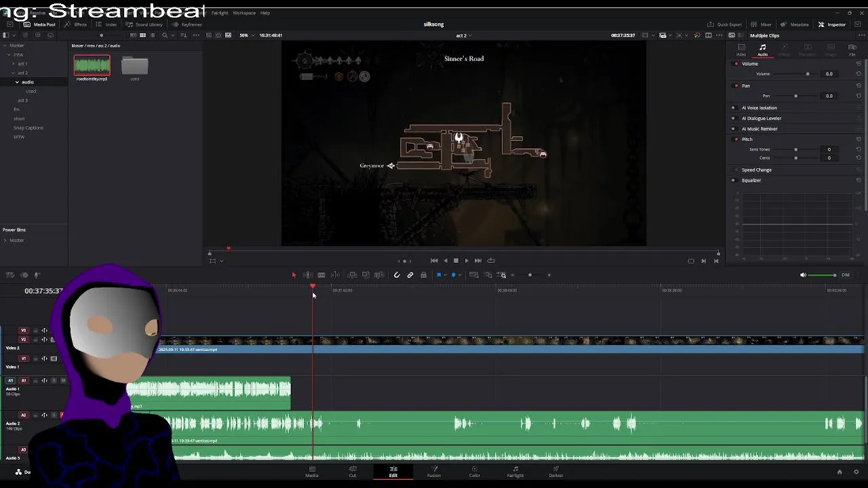This screenshot has width=868, height=488.
Task: Click Quick Export
Action: (x=724, y=24)
